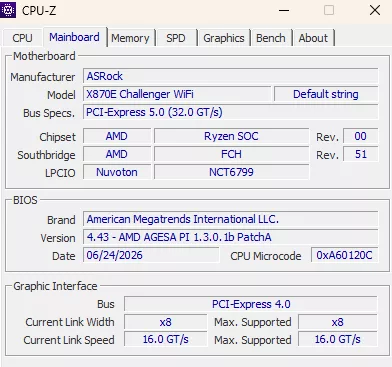This screenshot has width=392, height=367.
Task: Click the NCT6799 value
Action: [231, 172]
